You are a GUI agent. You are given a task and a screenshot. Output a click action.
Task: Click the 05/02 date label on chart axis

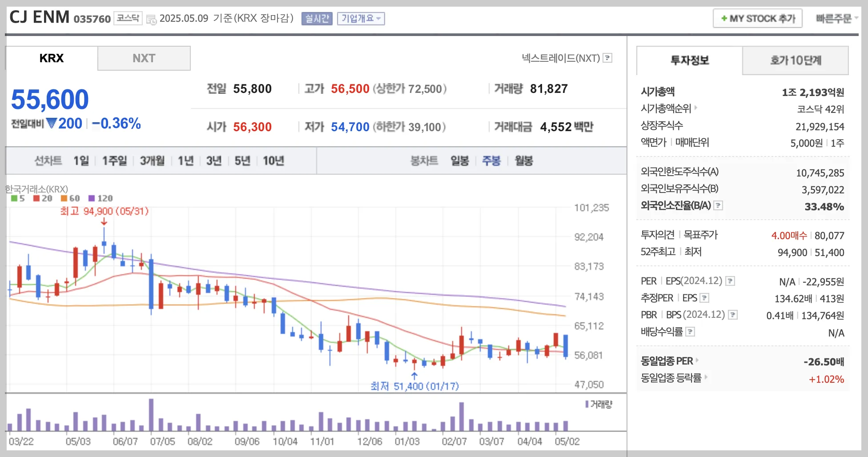click(x=567, y=441)
